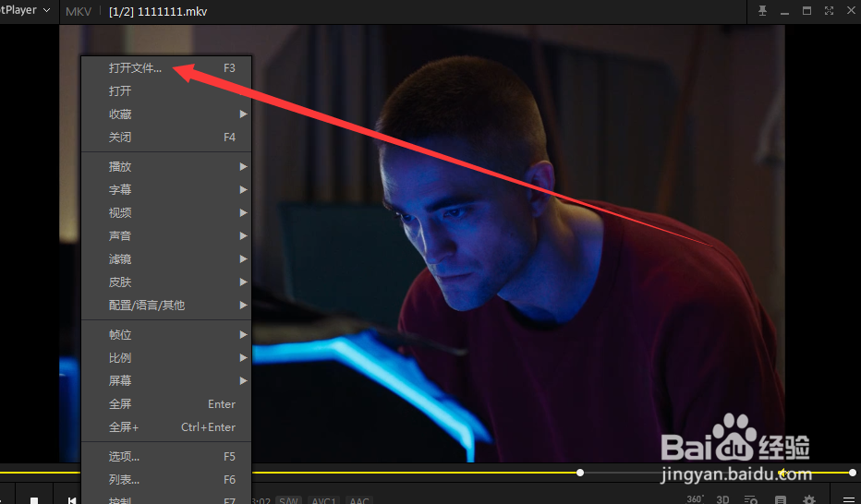Screen dimensions: 861x504
Task: Choose 全屏+ (Ctrl+Enter) menu entry
Action: point(166,426)
